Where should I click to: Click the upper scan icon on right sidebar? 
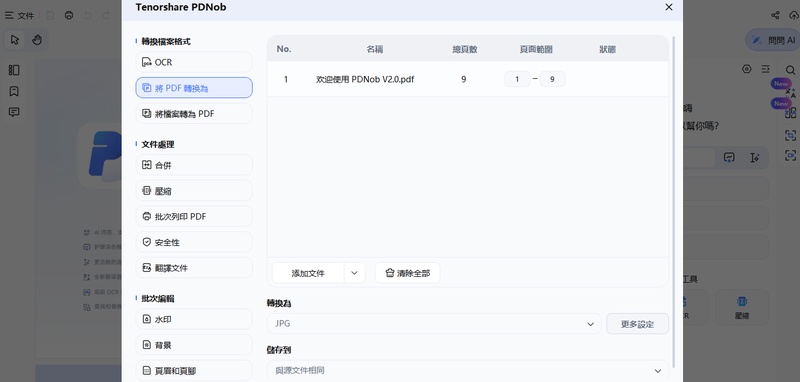(790, 135)
